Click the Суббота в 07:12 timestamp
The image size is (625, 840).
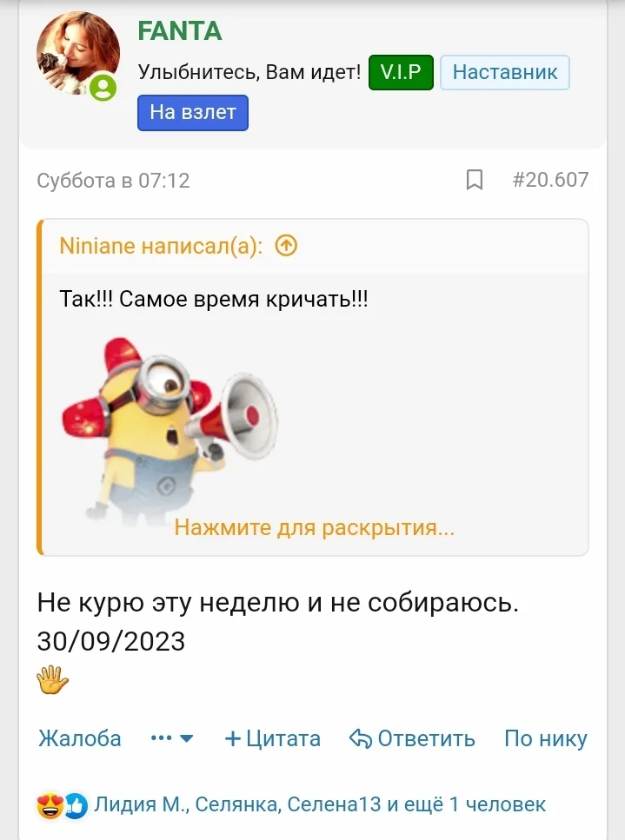click(113, 181)
